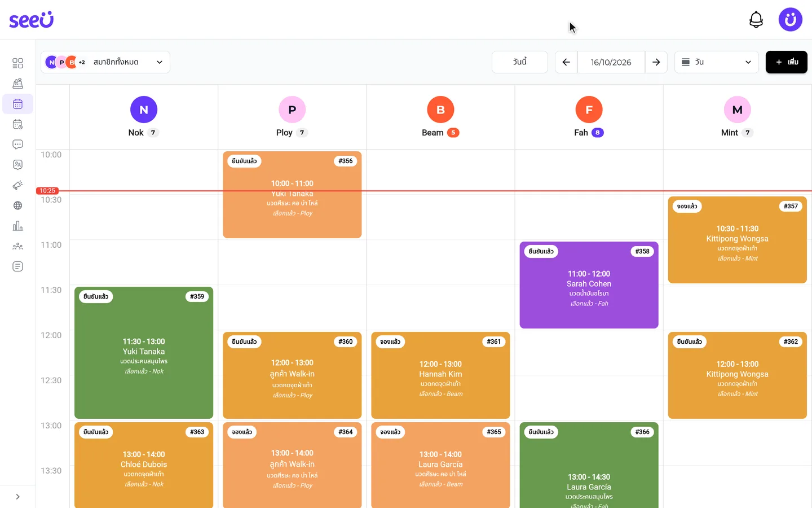Click the notification bell icon
The image size is (812, 508).
click(756, 20)
